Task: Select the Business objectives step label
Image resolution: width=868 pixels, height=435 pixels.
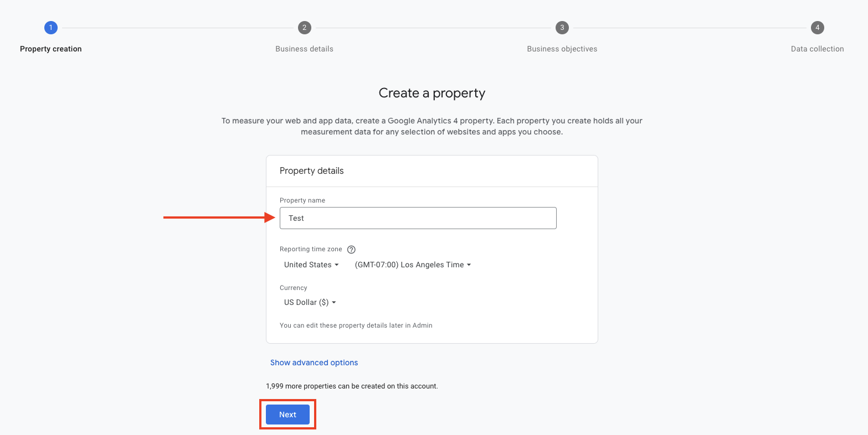Action: [x=562, y=49]
